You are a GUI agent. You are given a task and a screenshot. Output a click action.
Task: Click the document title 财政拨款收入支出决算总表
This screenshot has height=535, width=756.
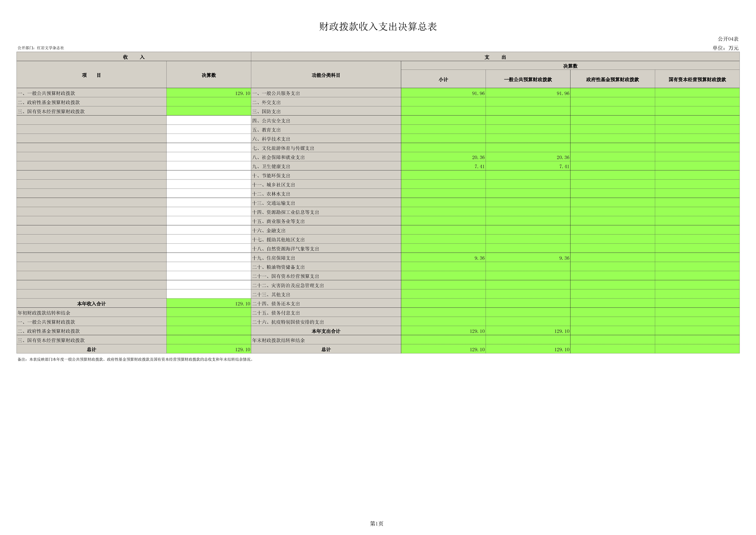[x=378, y=27]
